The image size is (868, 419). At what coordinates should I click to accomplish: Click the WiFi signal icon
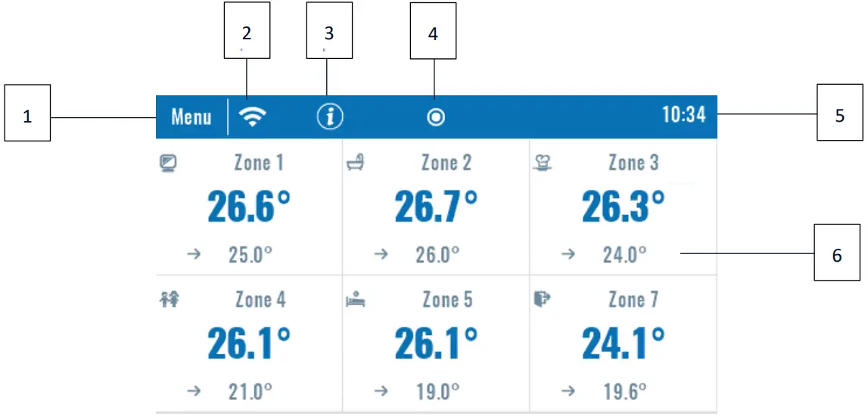(x=254, y=116)
